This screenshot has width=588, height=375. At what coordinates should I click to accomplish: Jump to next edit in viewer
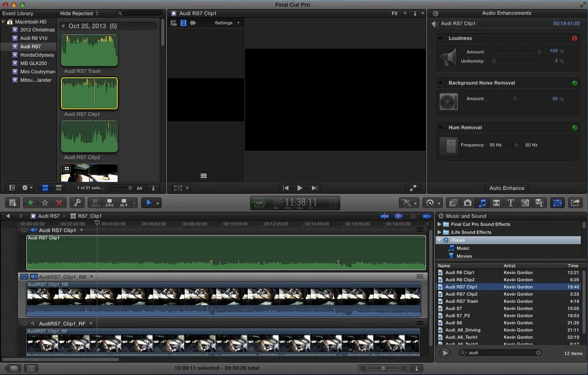click(x=314, y=188)
